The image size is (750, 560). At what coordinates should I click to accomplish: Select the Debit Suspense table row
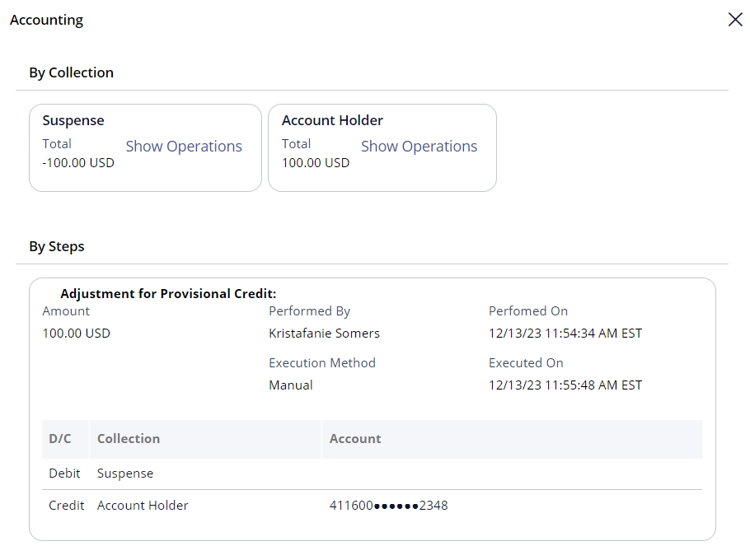[373, 474]
